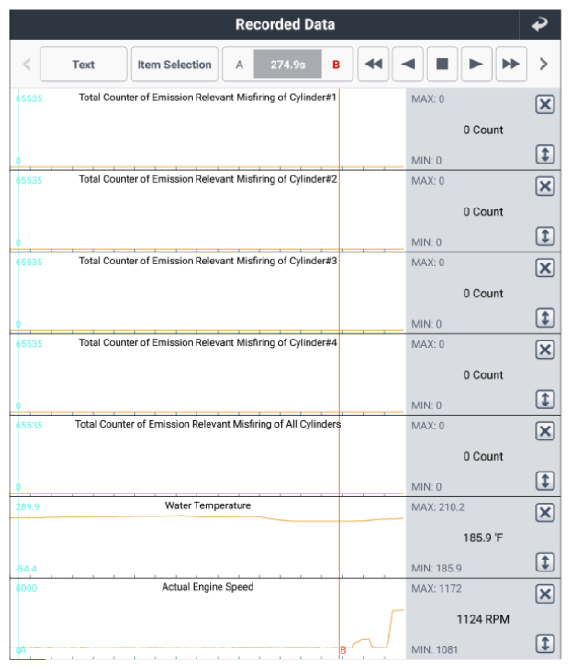Click the 274.9s time display

[x=288, y=64]
